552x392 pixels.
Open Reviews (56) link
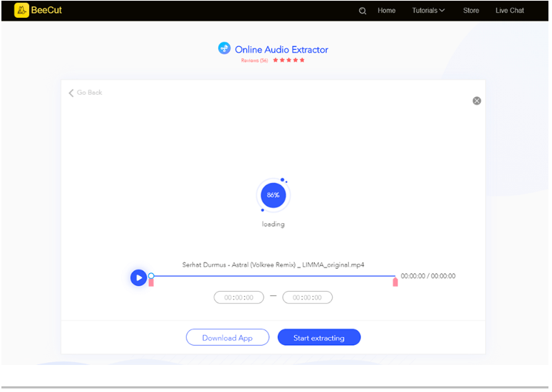pyautogui.click(x=254, y=60)
